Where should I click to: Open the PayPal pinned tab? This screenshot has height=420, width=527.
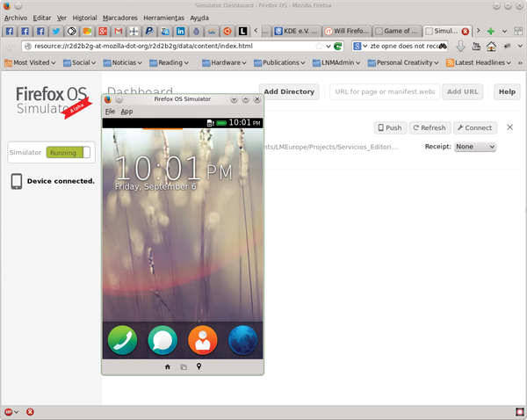[x=149, y=32]
